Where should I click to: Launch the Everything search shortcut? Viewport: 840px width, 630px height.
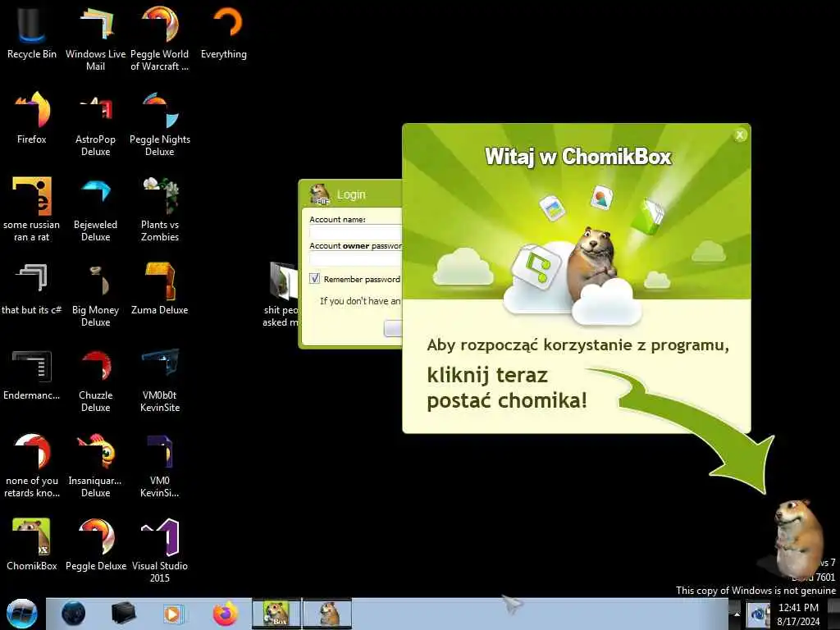[224, 31]
